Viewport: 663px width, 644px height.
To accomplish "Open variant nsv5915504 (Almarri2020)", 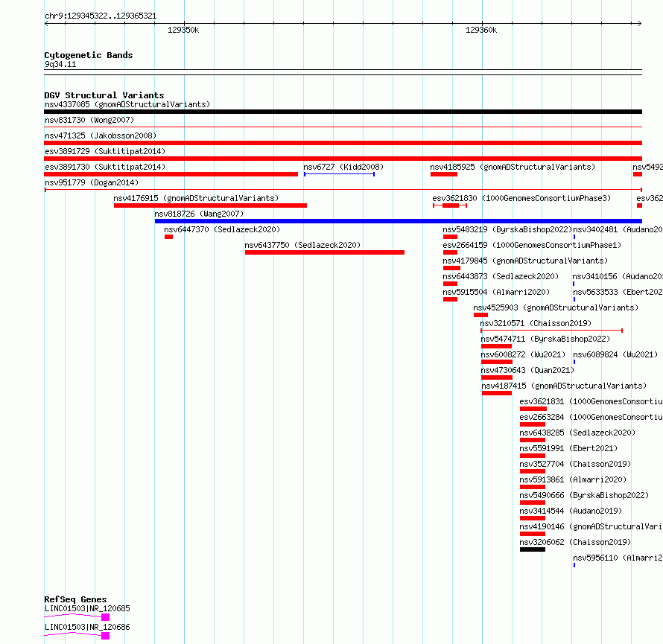I will click(496, 292).
